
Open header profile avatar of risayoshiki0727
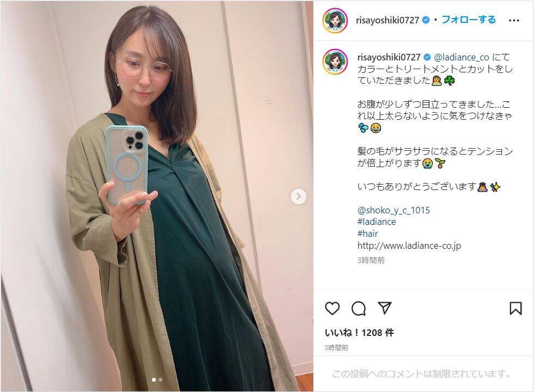tap(335, 21)
